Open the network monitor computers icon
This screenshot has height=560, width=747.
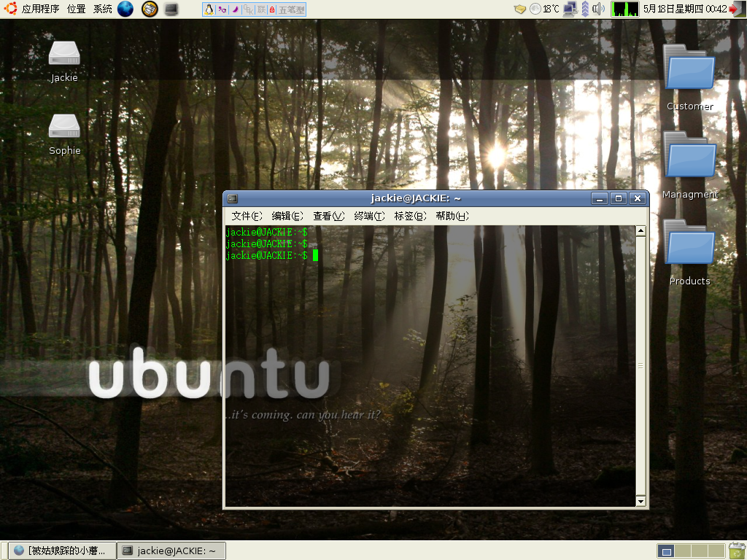point(570,9)
